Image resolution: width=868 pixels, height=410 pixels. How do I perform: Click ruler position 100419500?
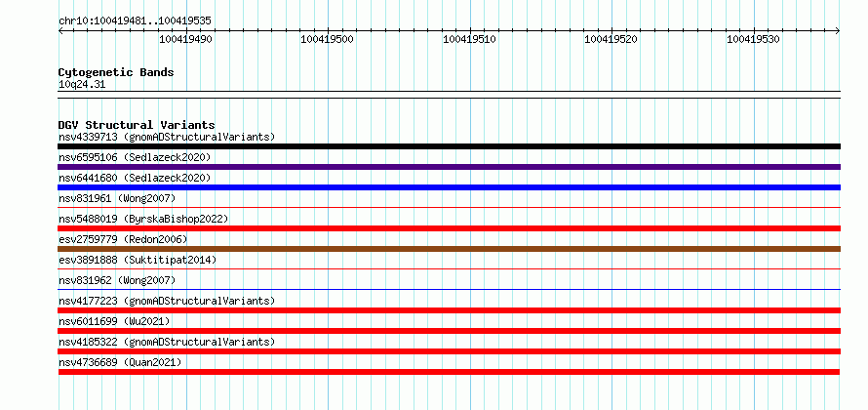pyautogui.click(x=327, y=39)
